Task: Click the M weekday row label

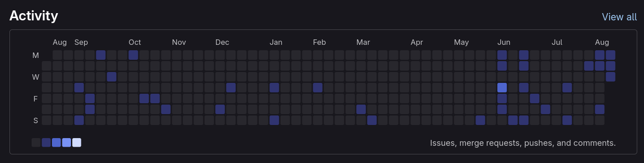Action: (x=35, y=55)
